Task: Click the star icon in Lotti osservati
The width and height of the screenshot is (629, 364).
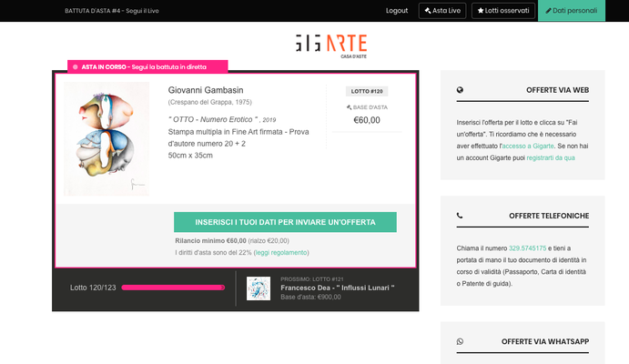Action: tap(481, 11)
